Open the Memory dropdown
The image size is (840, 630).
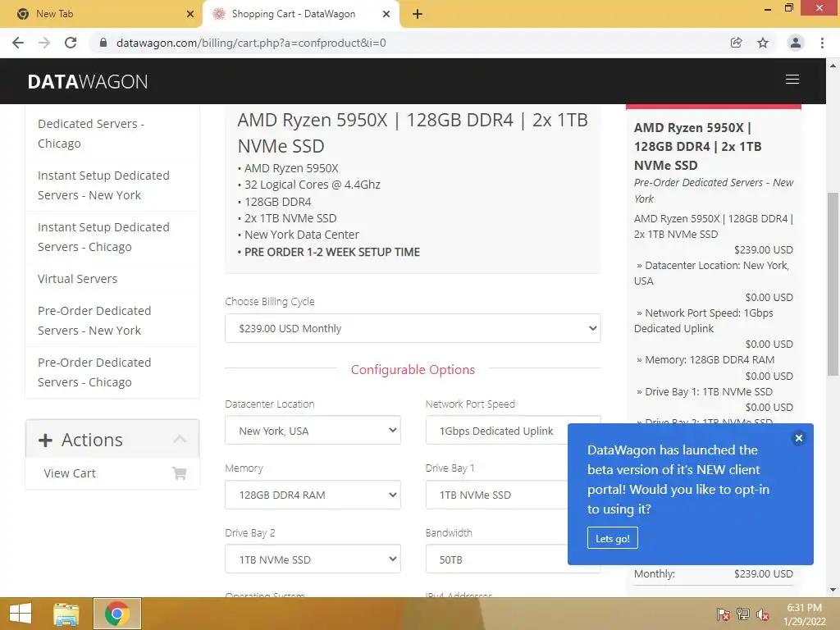tap(313, 495)
